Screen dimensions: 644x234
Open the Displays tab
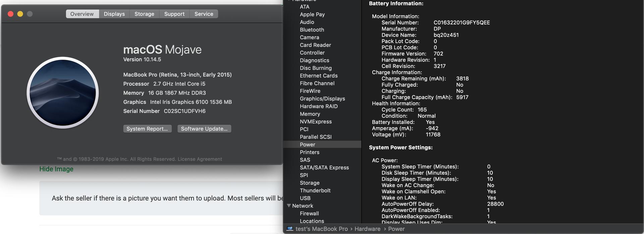click(x=114, y=14)
